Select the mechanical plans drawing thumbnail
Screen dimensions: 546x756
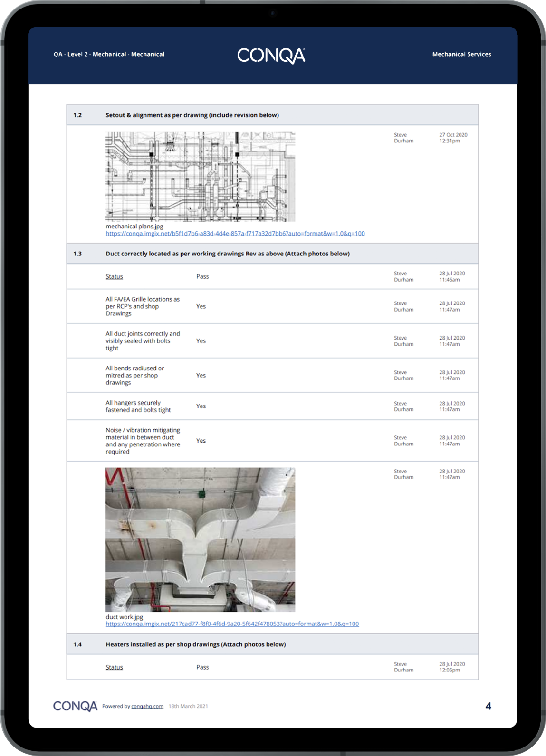click(200, 177)
